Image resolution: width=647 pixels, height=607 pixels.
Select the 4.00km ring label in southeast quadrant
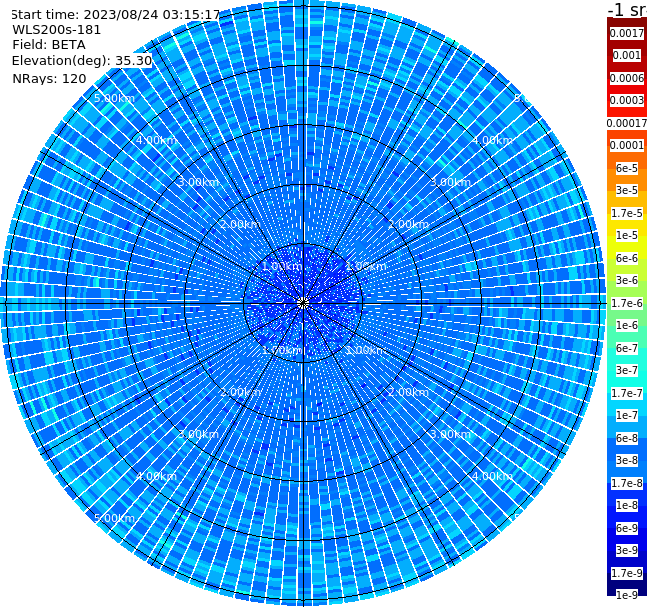(x=492, y=476)
